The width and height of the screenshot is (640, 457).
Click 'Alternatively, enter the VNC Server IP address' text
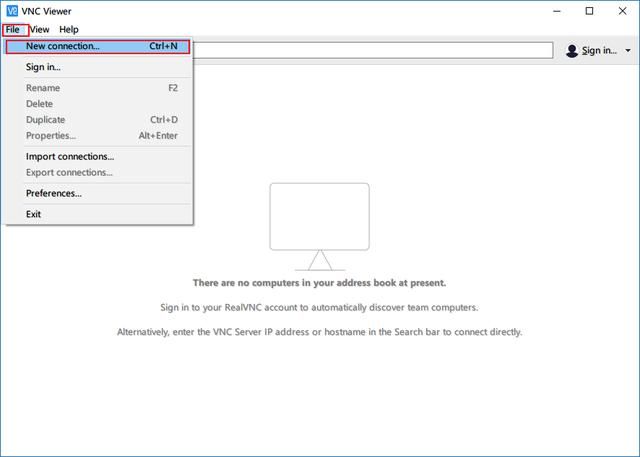(320, 332)
